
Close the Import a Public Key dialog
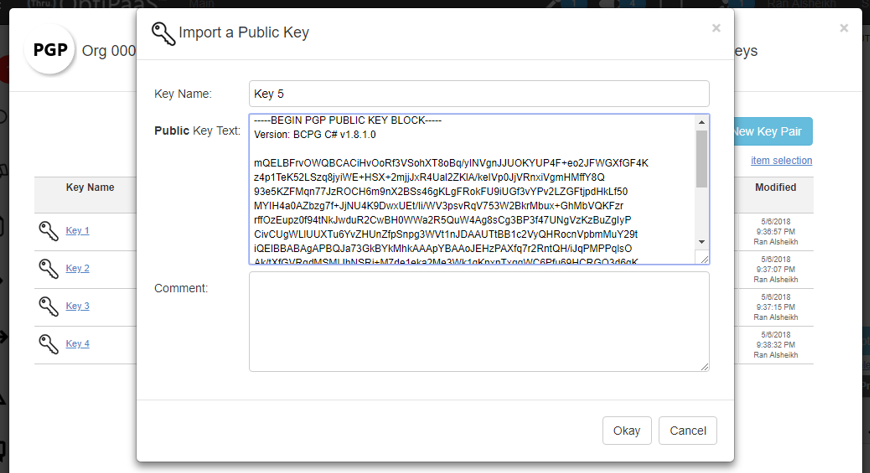click(716, 28)
